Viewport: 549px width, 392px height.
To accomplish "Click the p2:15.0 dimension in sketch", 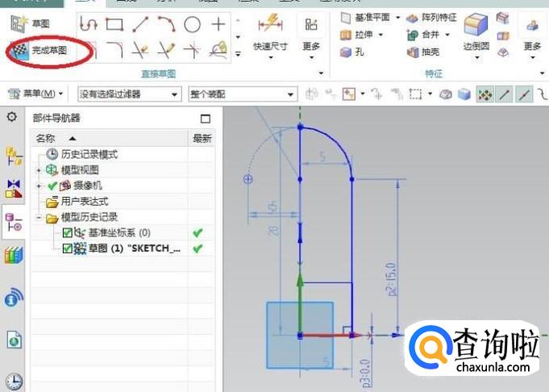I will pos(393,280).
